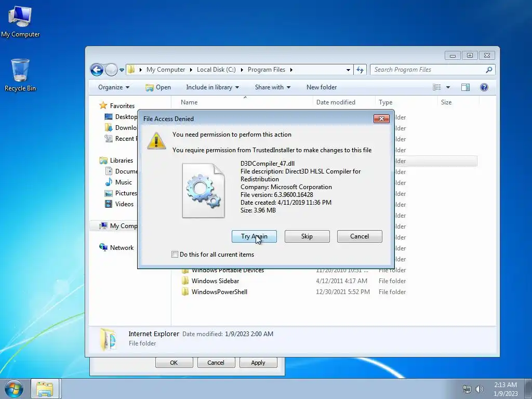
Task: Click the search magnifier icon
Action: 489,70
